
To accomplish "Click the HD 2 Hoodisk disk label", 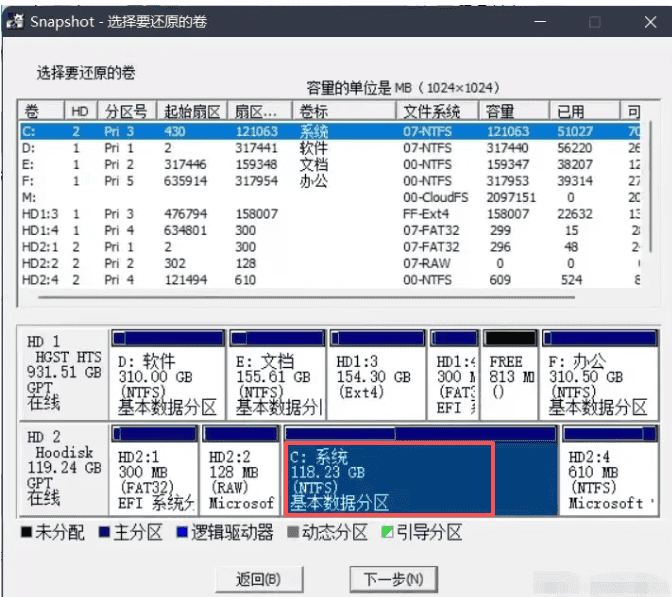I will pos(64,468).
